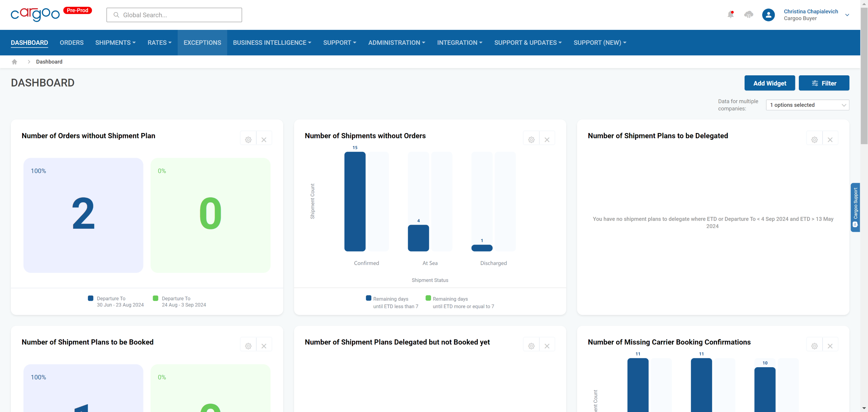Expand the '1 options selected' companies dropdown
Viewport: 868px width, 412px height.
click(807, 105)
